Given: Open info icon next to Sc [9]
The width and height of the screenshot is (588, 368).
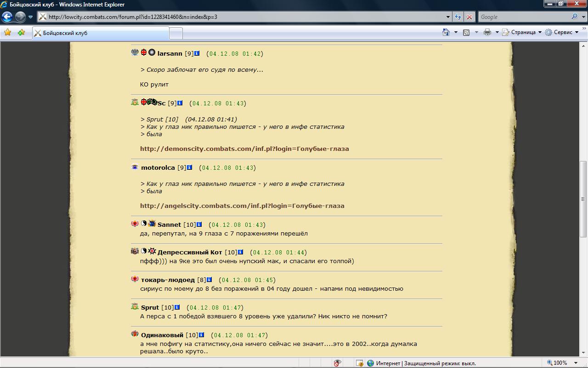Looking at the screenshot, I should 180,103.
